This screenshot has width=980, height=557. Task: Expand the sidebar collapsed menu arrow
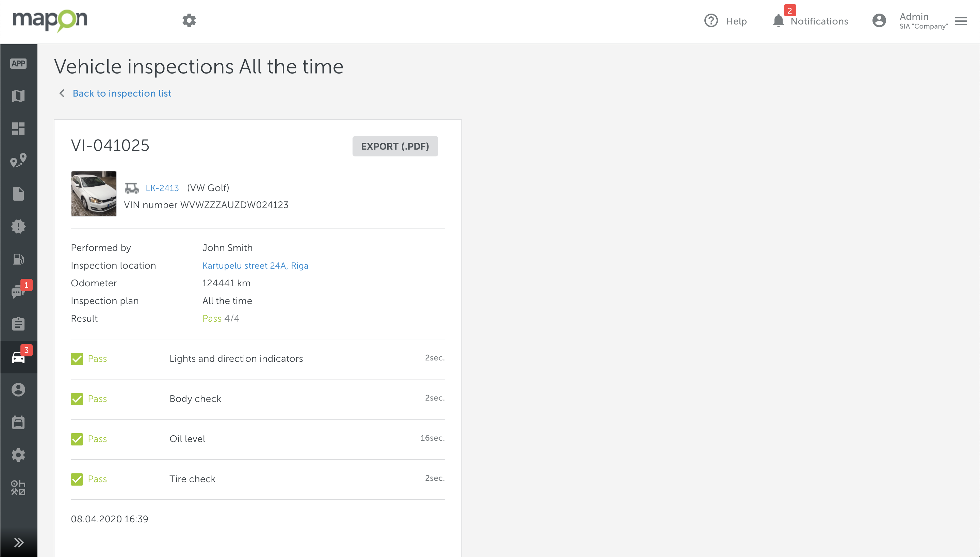pos(18,543)
